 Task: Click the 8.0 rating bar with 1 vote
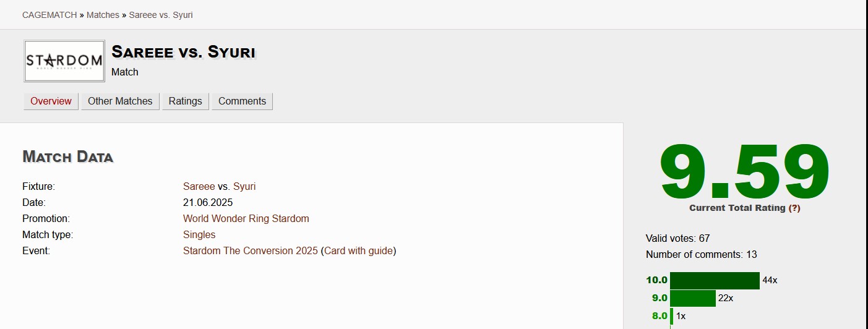click(672, 316)
